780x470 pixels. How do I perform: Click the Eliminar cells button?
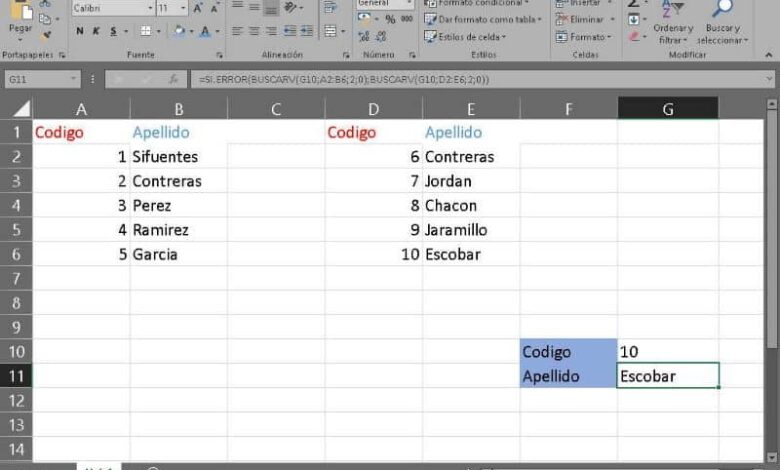[x=585, y=19]
